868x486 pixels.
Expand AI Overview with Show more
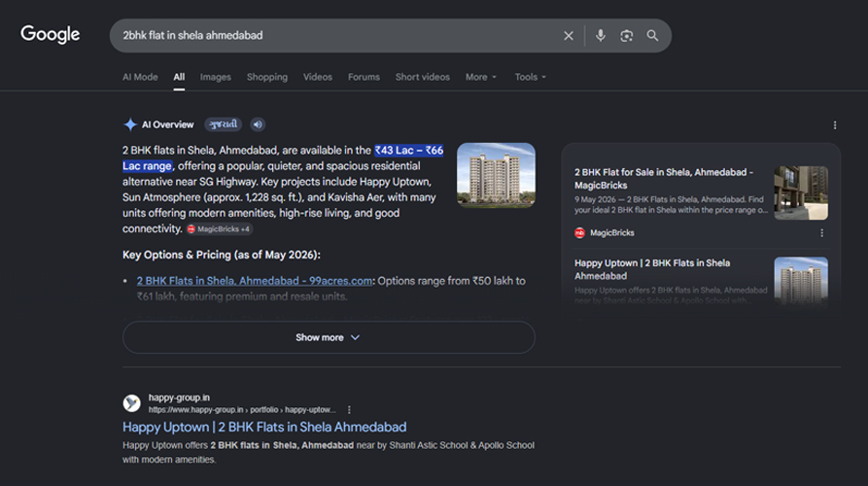tap(329, 337)
